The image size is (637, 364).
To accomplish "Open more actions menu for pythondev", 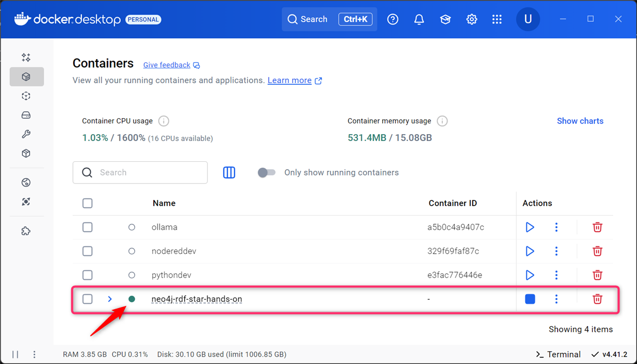I will tap(556, 275).
